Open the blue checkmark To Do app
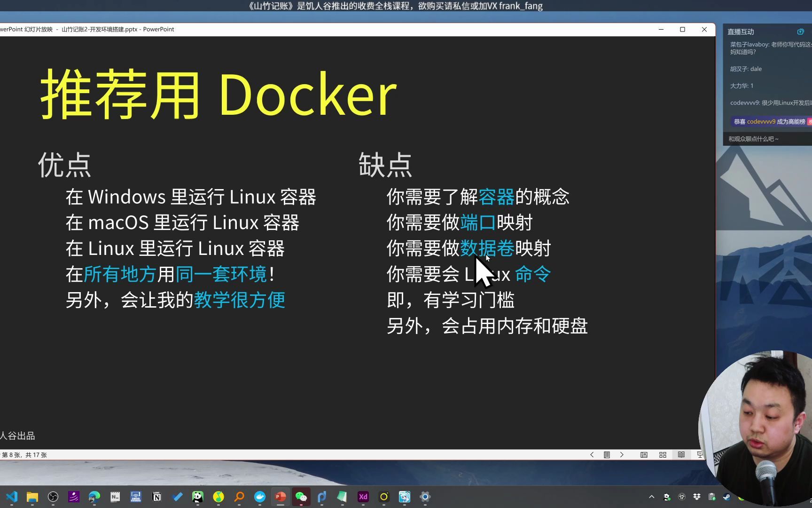Viewport: 812px width, 508px height. click(x=177, y=497)
